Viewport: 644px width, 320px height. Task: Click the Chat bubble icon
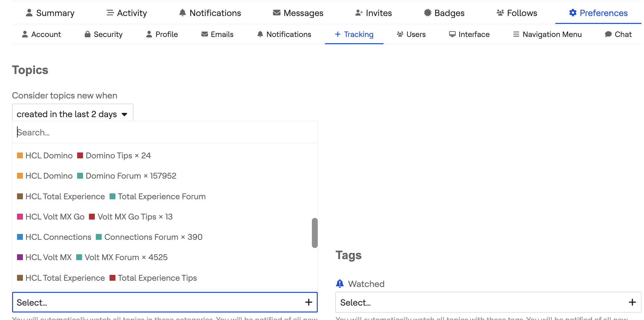tap(608, 34)
